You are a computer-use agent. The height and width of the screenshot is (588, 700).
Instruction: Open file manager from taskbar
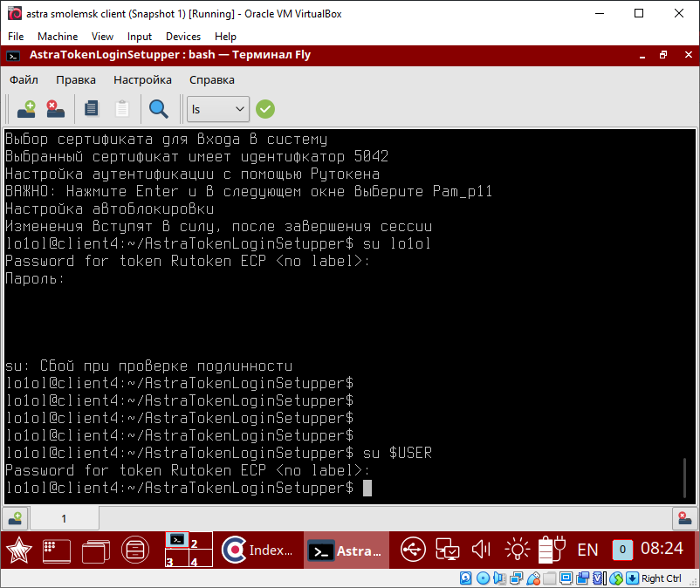point(134,550)
